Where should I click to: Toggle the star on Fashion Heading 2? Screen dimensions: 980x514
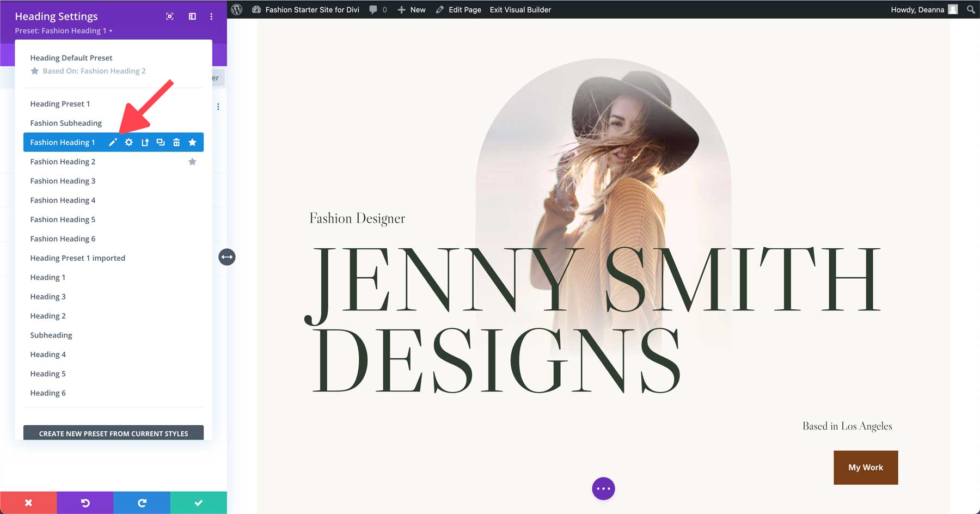[192, 161]
